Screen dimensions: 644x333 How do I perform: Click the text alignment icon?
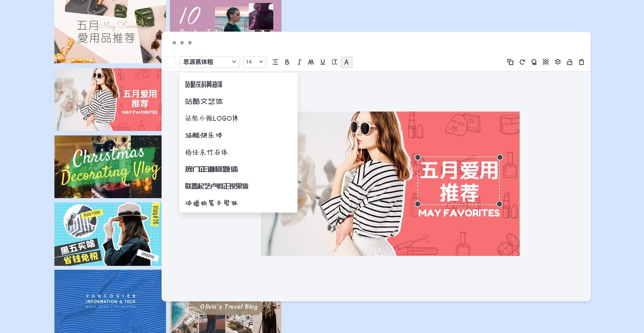click(x=275, y=62)
